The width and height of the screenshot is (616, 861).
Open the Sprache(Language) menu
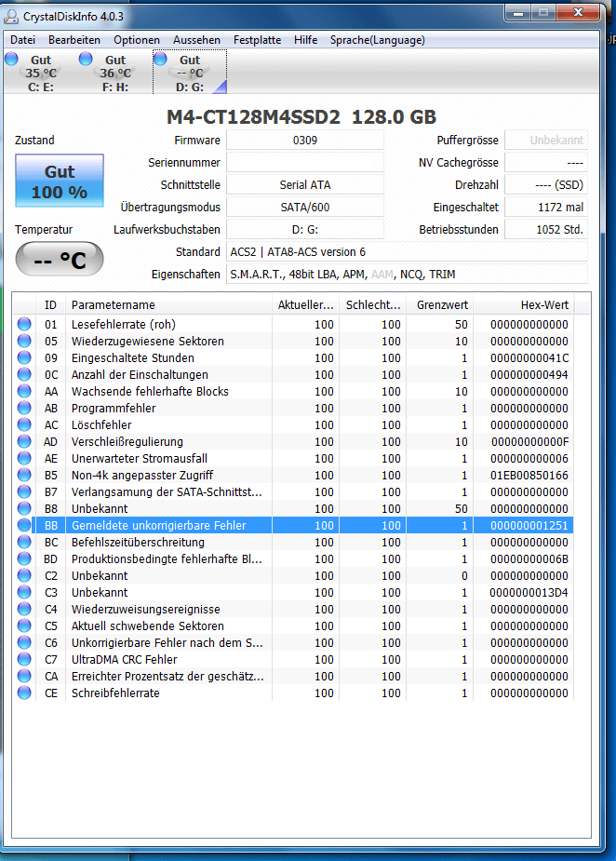coord(377,40)
